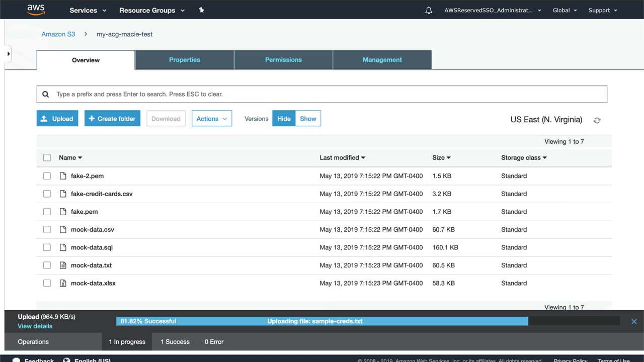
Task: Click the Operations label in upload panel
Action: [33, 342]
